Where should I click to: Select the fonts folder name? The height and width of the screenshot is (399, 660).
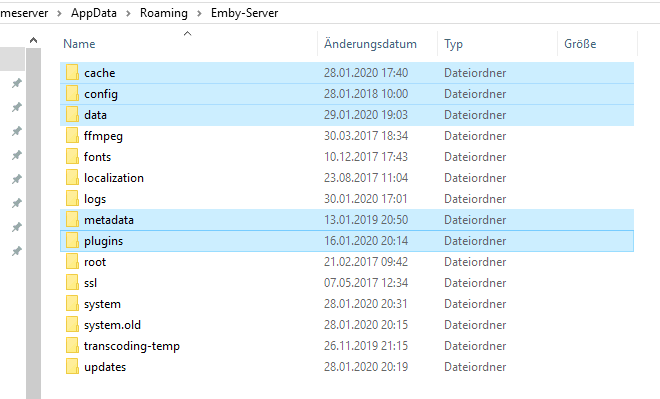(98, 157)
